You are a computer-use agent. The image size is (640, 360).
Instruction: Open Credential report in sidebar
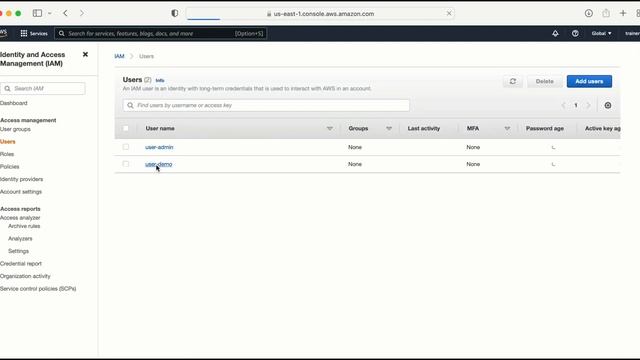coord(21,264)
